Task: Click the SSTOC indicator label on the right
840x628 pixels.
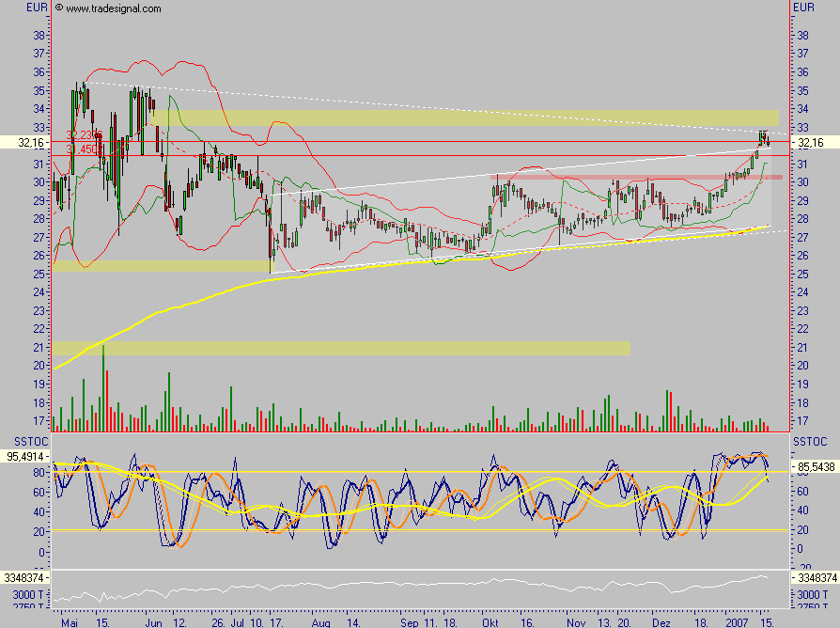Action: pos(811,441)
